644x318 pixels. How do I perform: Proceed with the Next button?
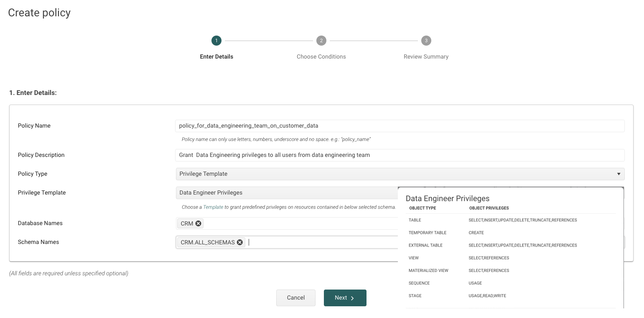pos(345,298)
